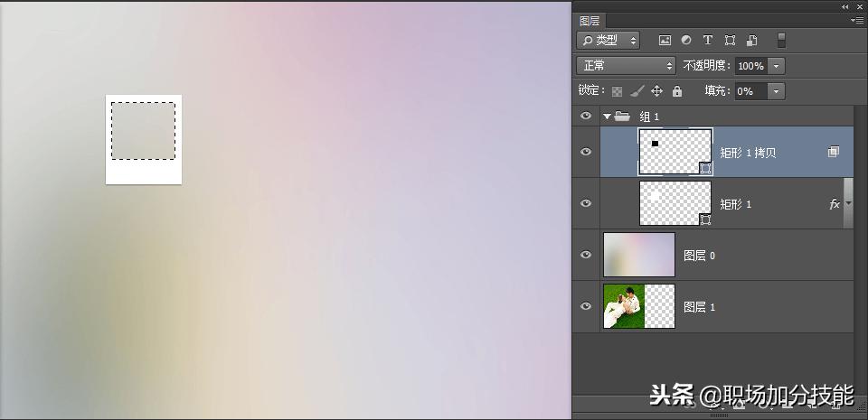Filter for shape layers icon
Screen dimensions: 868x420
click(731, 41)
